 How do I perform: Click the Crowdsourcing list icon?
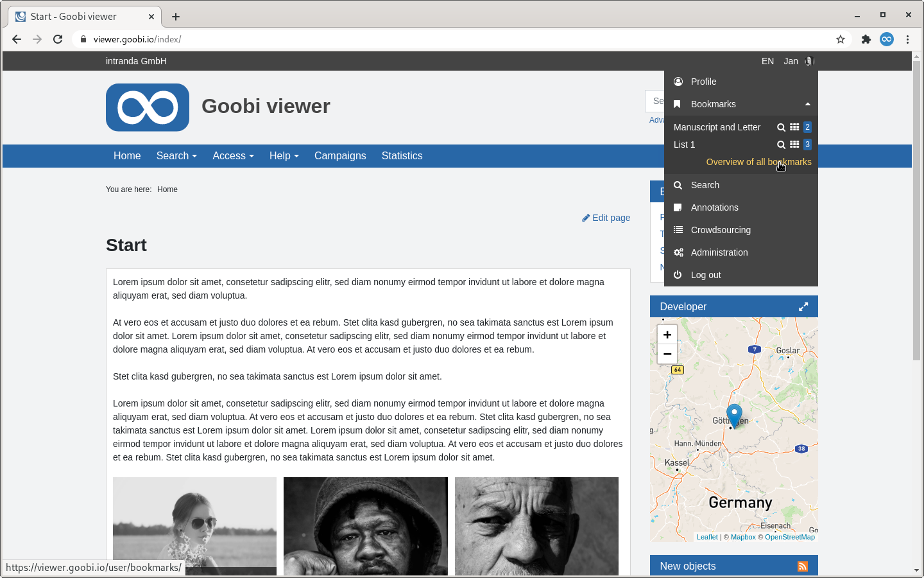pos(678,230)
